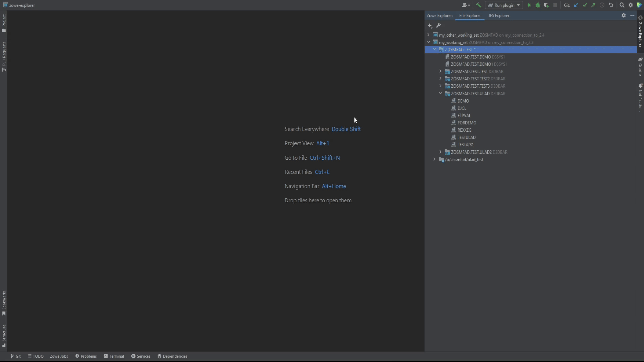
Task: Click the Debug bug icon
Action: click(x=538, y=5)
